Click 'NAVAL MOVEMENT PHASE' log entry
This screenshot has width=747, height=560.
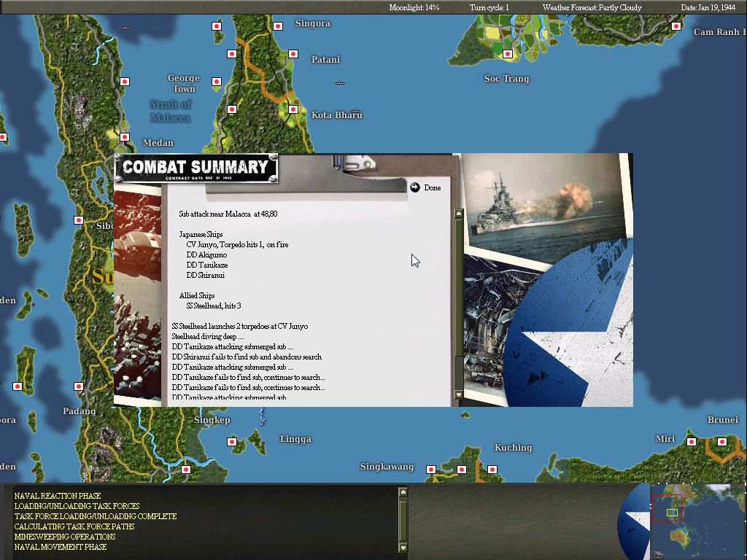[x=61, y=547]
